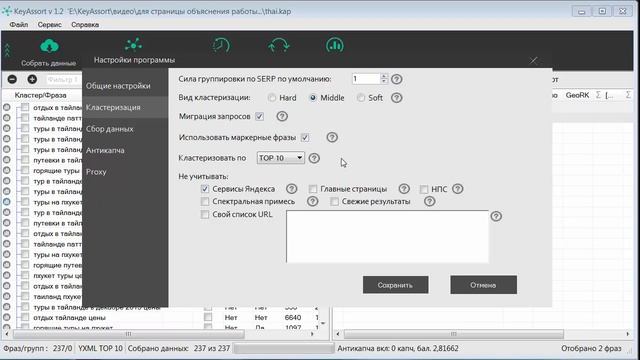
Task: Click the Collect data cloud icon
Action: (49, 46)
